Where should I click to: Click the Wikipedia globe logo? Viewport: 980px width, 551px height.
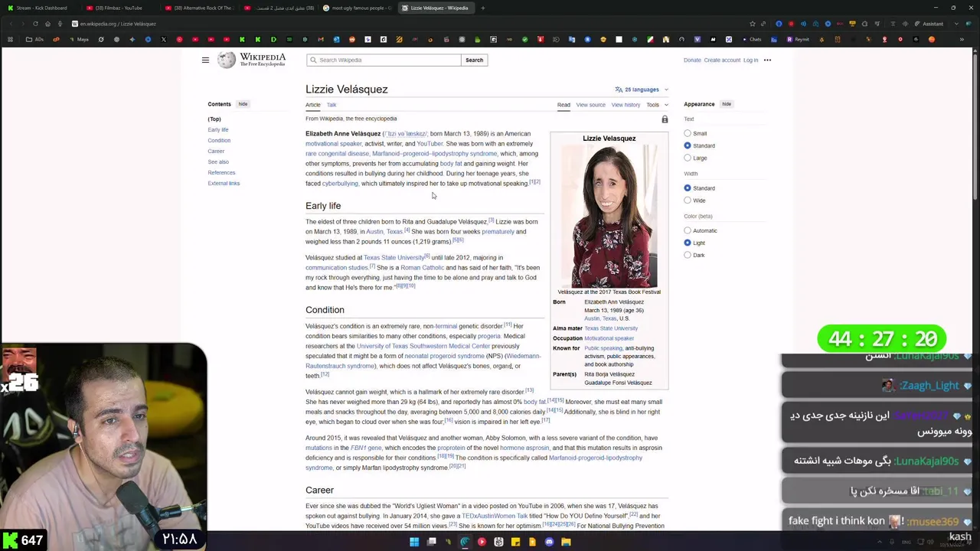(x=227, y=60)
